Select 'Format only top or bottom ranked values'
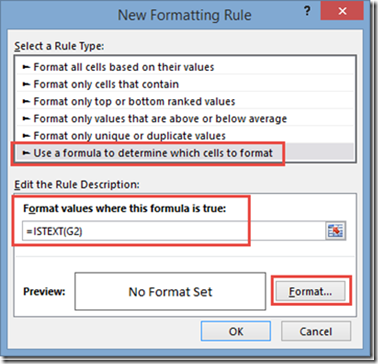The height and width of the screenshot is (364, 378). [x=185, y=101]
